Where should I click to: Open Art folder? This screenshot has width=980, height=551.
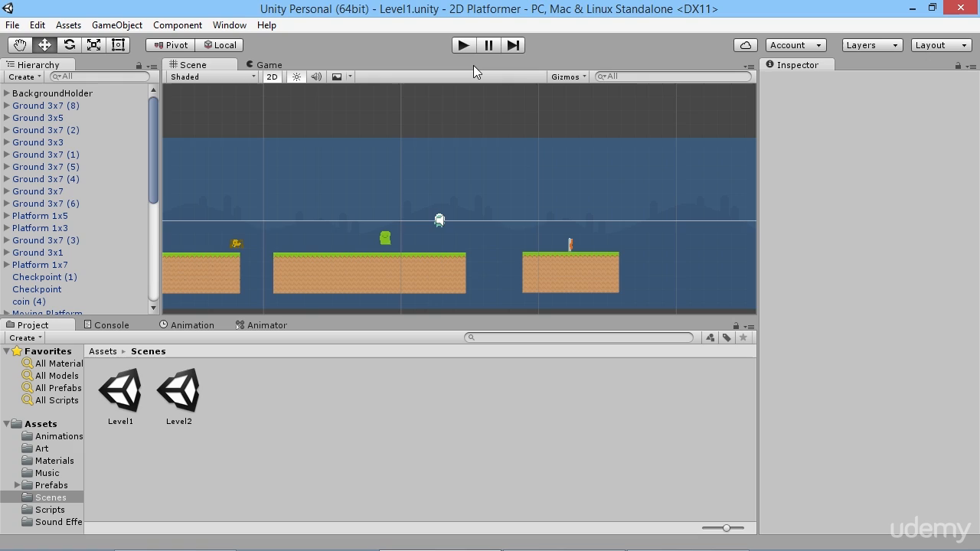pyautogui.click(x=35, y=448)
